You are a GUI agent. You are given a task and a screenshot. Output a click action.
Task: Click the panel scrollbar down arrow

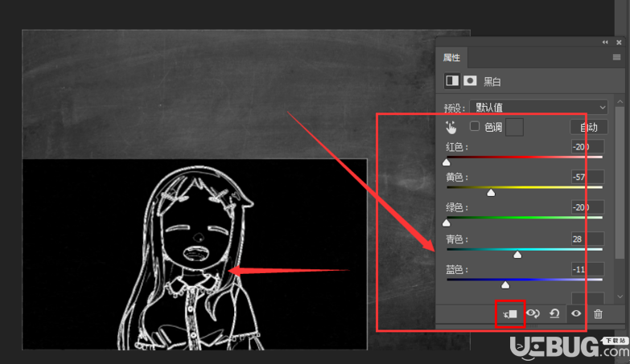(620, 297)
